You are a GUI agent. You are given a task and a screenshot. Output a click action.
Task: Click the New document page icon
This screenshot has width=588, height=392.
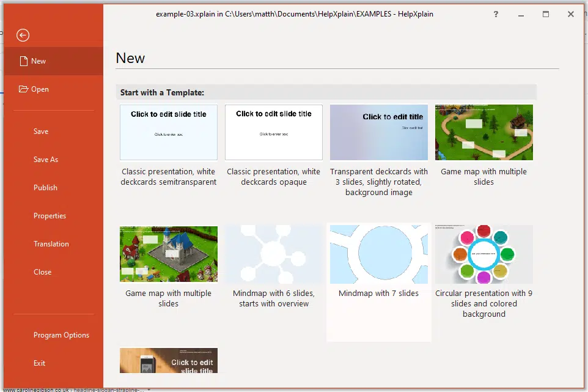(x=24, y=61)
